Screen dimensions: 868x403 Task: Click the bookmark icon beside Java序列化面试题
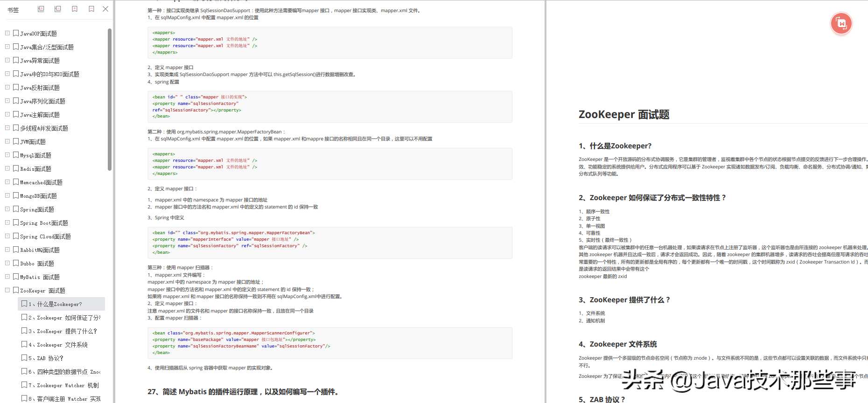[x=16, y=101]
